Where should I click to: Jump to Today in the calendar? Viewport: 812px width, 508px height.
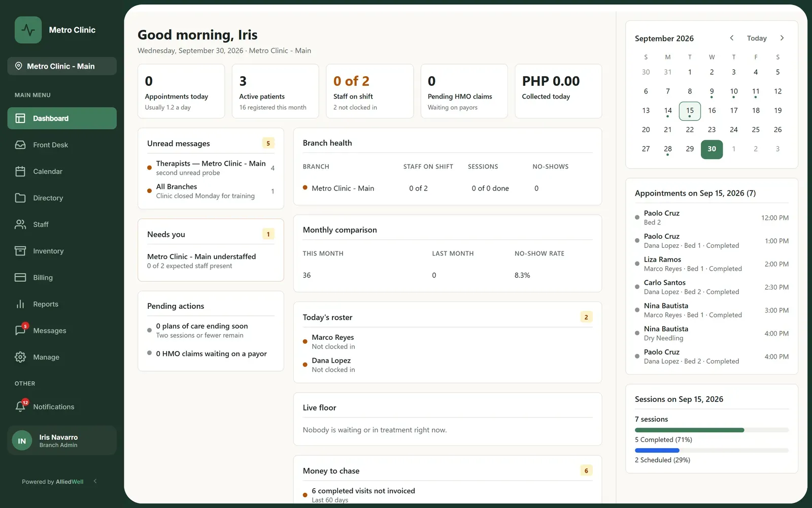click(x=757, y=38)
